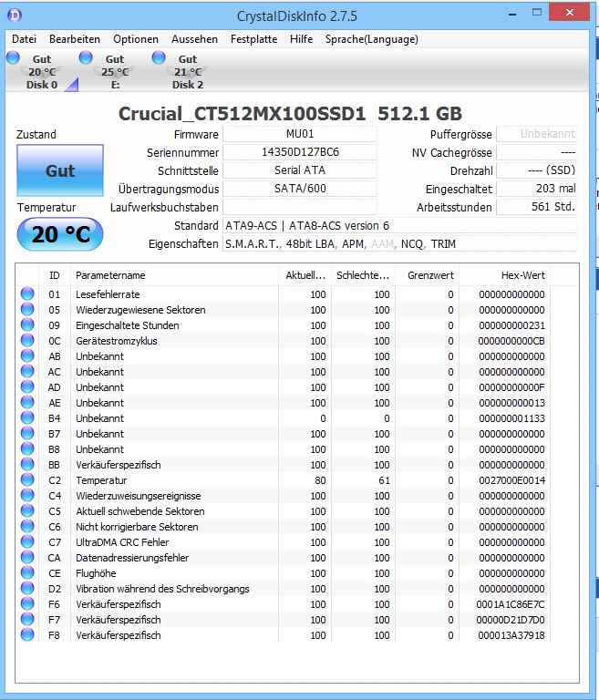Open the Sprache(Language) menu
Screen dimensions: 599x700
(x=372, y=39)
